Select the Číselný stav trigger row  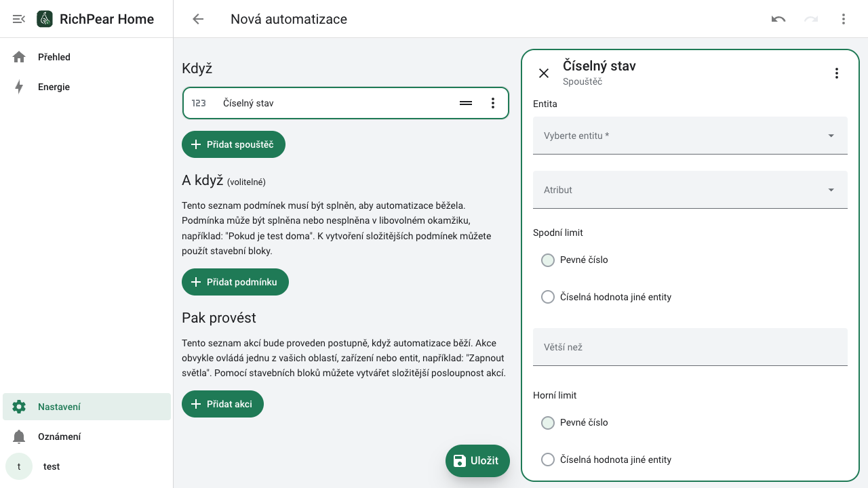click(x=346, y=103)
